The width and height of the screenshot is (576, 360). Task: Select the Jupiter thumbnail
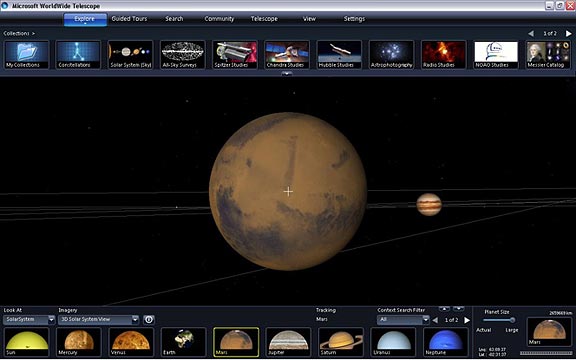coord(288,342)
